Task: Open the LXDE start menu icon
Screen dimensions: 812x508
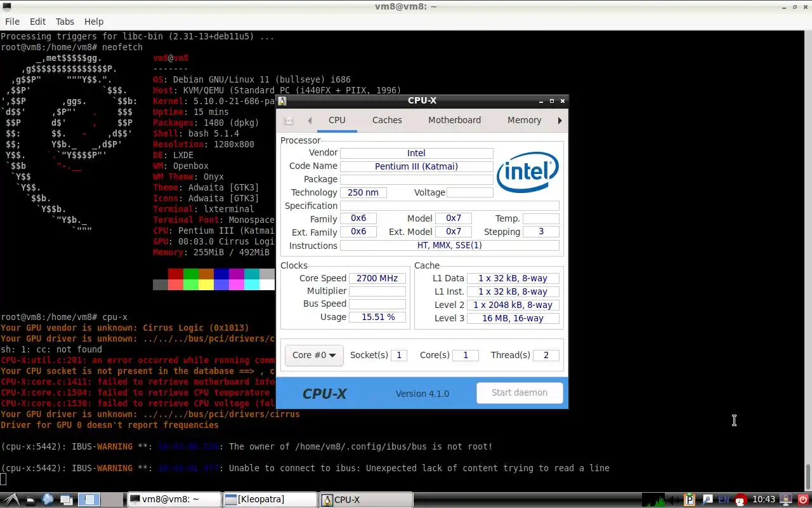Action: [x=11, y=500]
